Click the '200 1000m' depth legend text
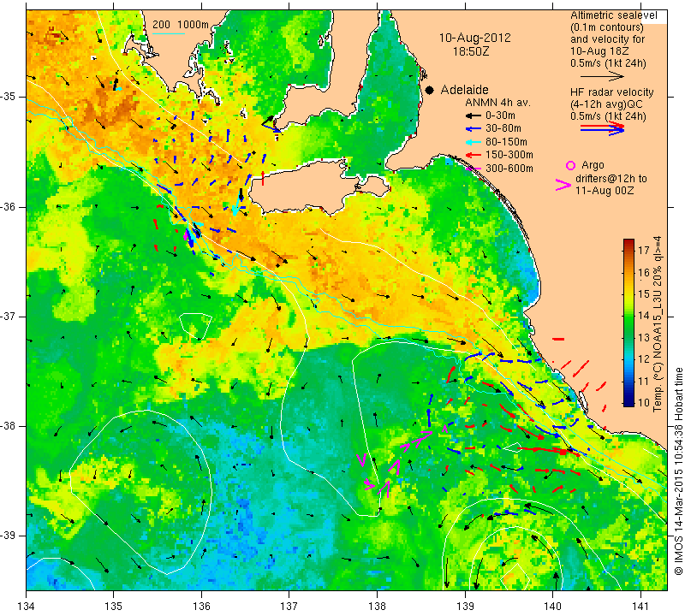 [181, 25]
